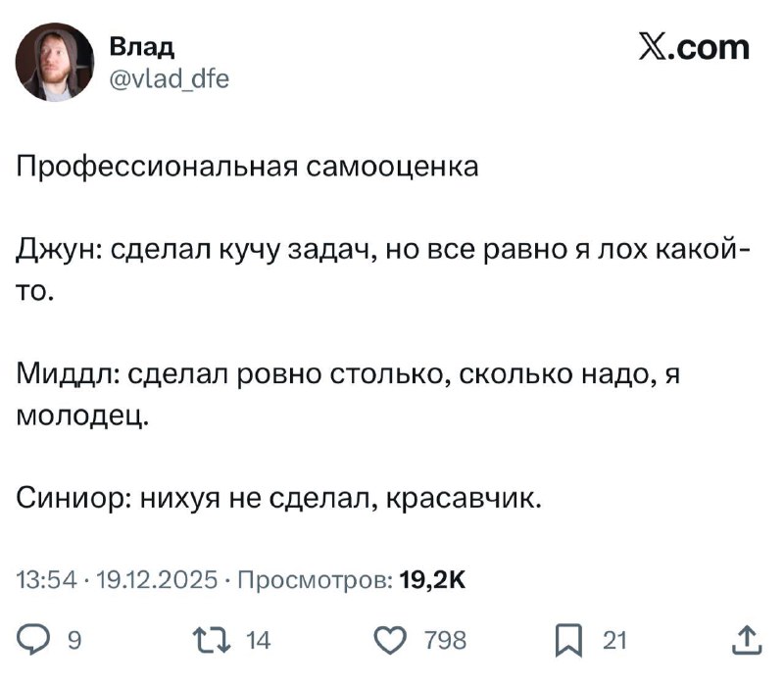The height and width of the screenshot is (685, 784).
Task: Open the share menu via the upload icon
Action: [745, 640]
